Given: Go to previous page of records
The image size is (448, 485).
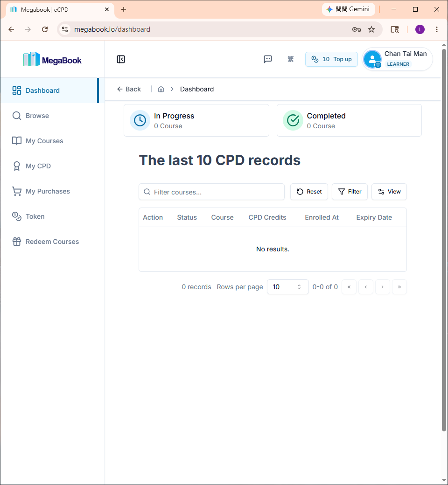Looking at the screenshot, I should [366, 287].
